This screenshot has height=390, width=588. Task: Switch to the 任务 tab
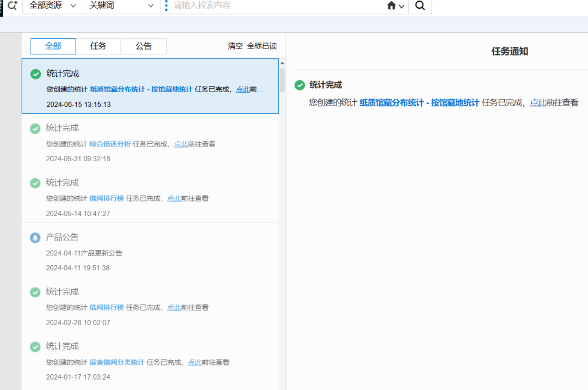(x=98, y=46)
